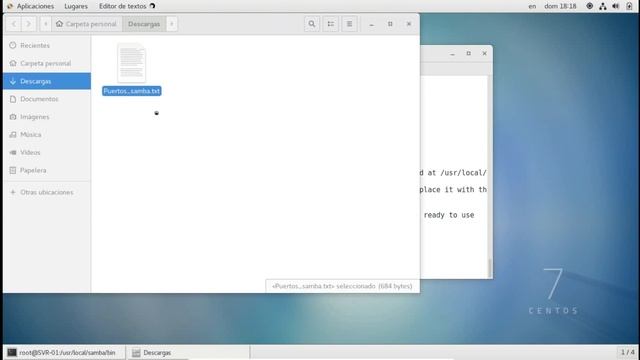Open Carpeta personal in the sidebar
Screen dimensions: 640x360
(47, 63)
